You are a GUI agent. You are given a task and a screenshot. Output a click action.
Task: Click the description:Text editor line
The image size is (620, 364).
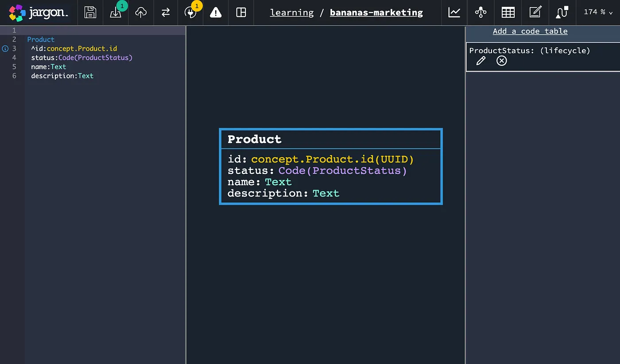62,76
